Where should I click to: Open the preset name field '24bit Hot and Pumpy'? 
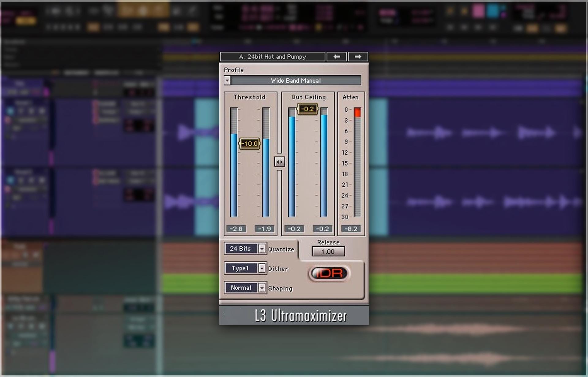[x=273, y=57]
